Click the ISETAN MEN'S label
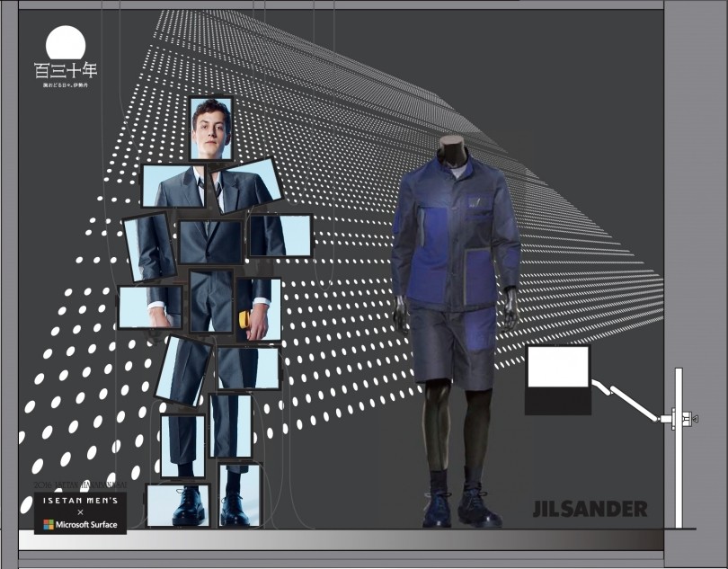 tap(80, 500)
